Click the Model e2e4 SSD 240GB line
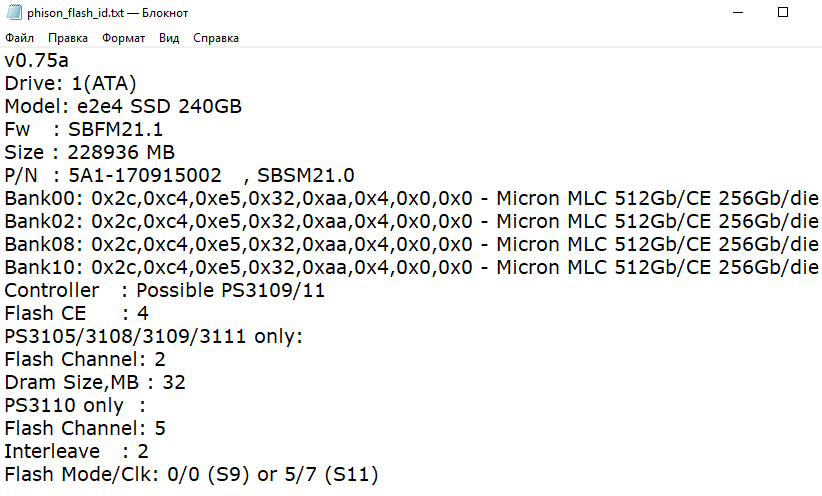 tap(123, 106)
